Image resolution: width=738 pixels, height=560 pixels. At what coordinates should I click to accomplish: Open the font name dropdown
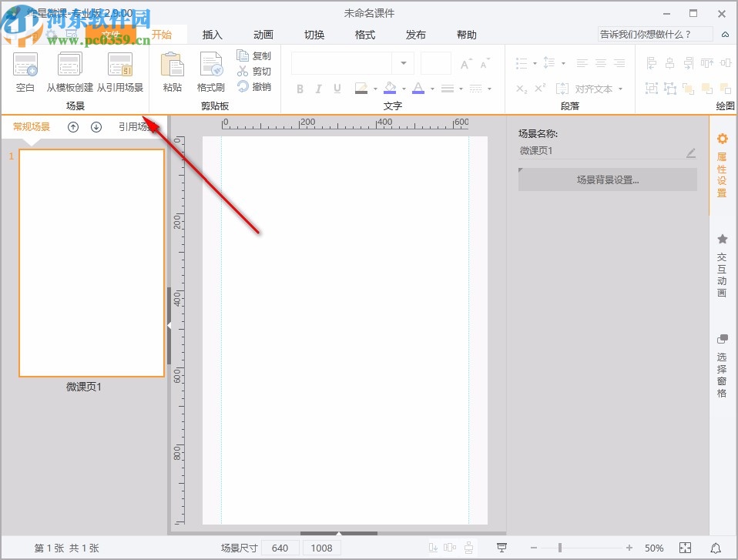(403, 63)
